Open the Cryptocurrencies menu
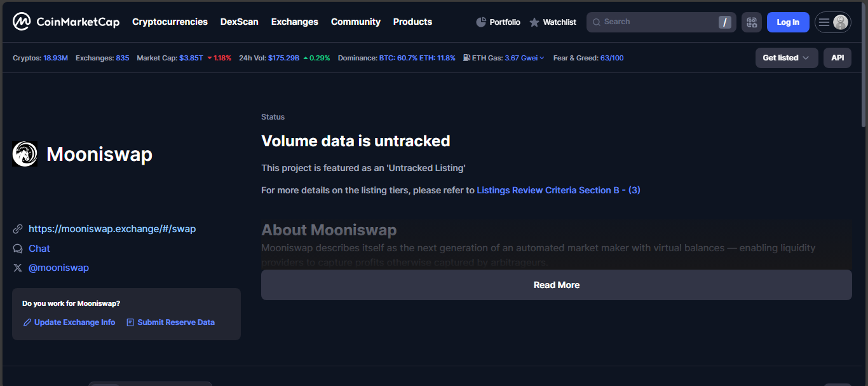This screenshot has height=386, width=868. click(x=170, y=22)
